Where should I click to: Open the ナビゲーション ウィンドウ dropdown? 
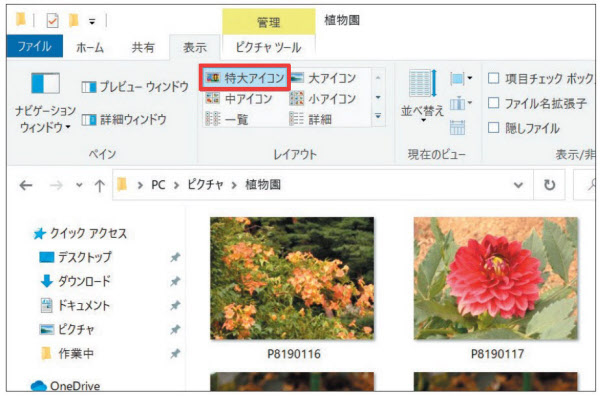pyautogui.click(x=45, y=103)
